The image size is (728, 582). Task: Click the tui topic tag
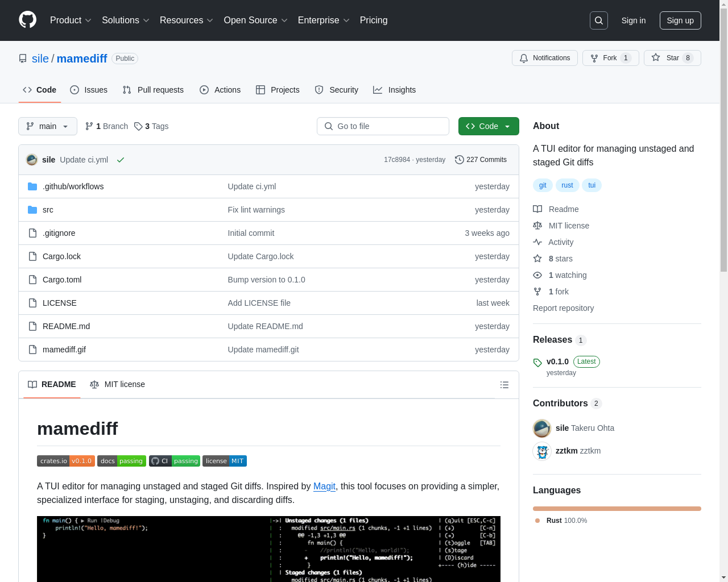coord(592,185)
